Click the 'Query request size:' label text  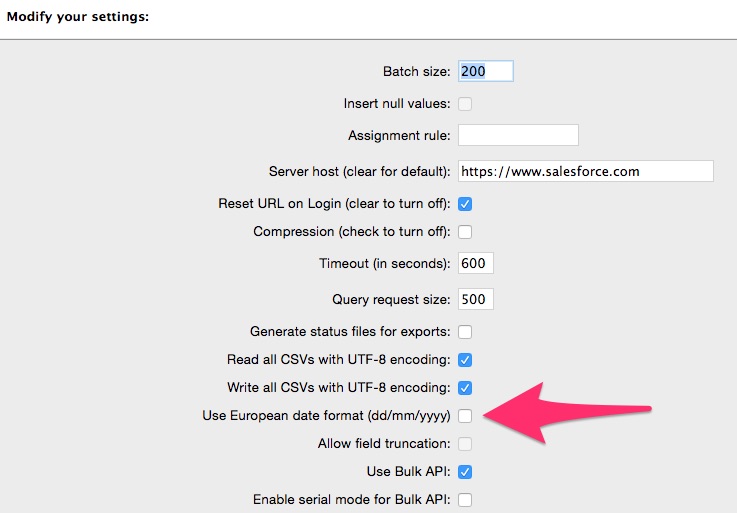tap(391, 300)
